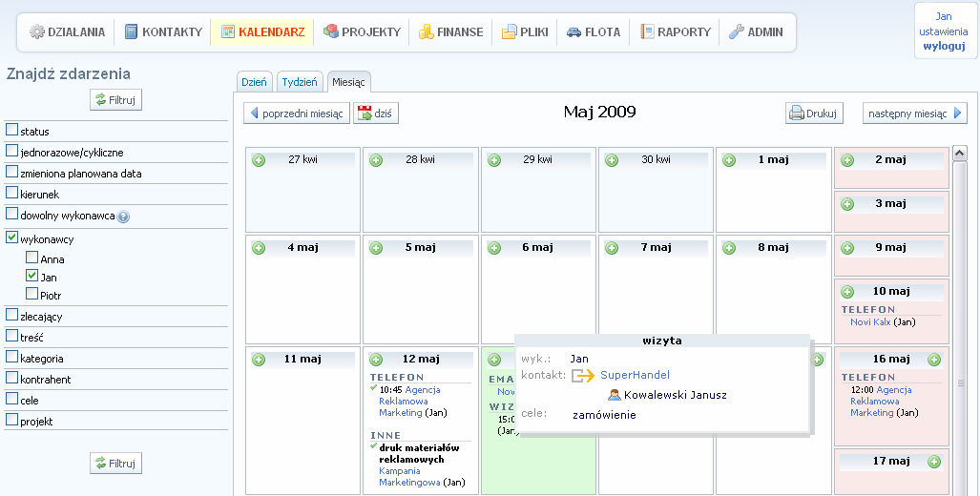Uncheck Jan in wykonawcy list

point(31,275)
